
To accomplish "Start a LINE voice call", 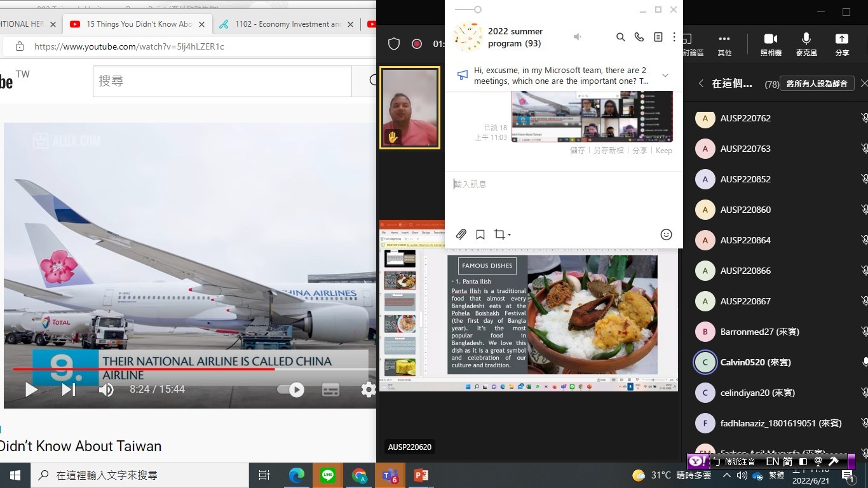I will point(639,37).
